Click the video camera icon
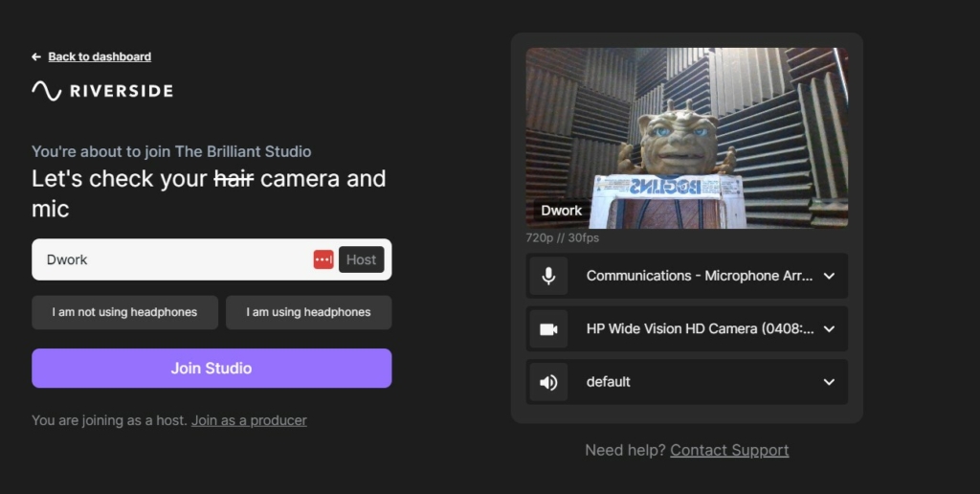The height and width of the screenshot is (494, 980). point(548,329)
